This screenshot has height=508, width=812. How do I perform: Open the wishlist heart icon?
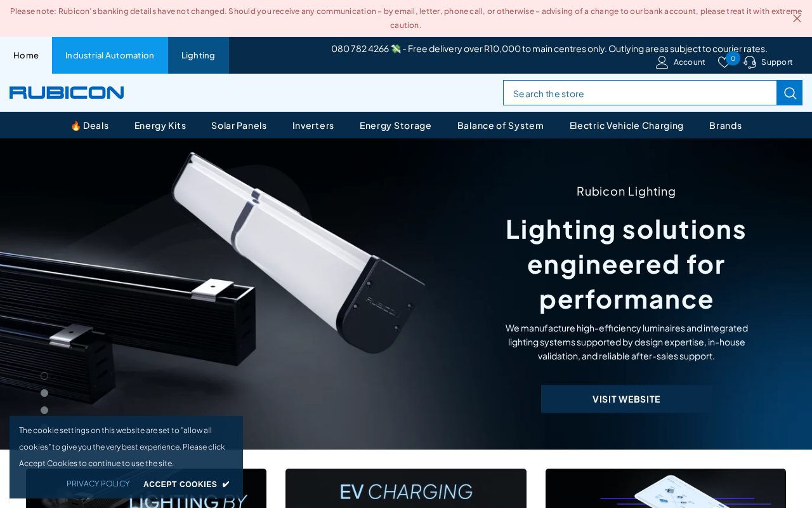pyautogui.click(x=724, y=62)
